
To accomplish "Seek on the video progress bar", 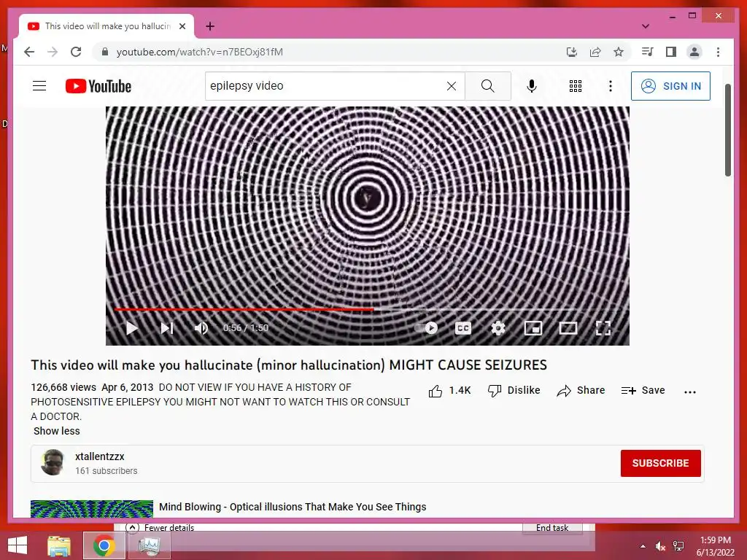I will [368, 309].
